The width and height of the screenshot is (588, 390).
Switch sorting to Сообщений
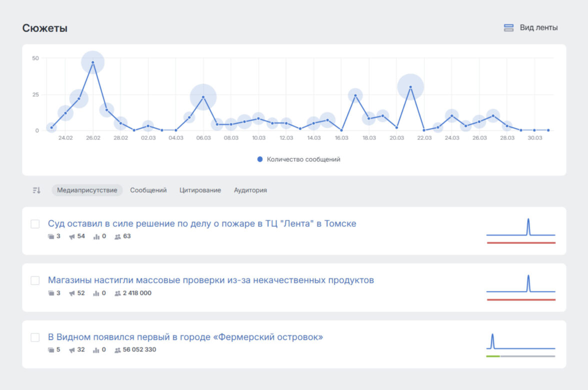click(x=148, y=190)
